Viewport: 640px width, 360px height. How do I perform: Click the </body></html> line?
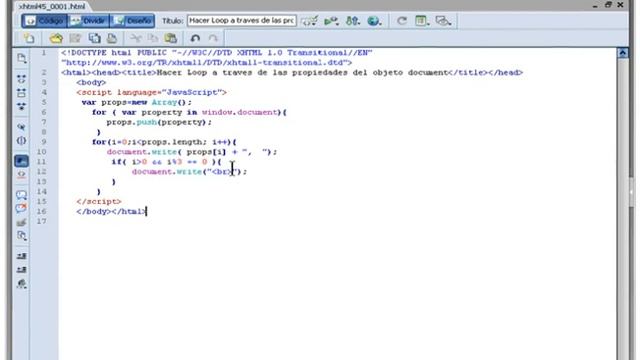[111, 211]
